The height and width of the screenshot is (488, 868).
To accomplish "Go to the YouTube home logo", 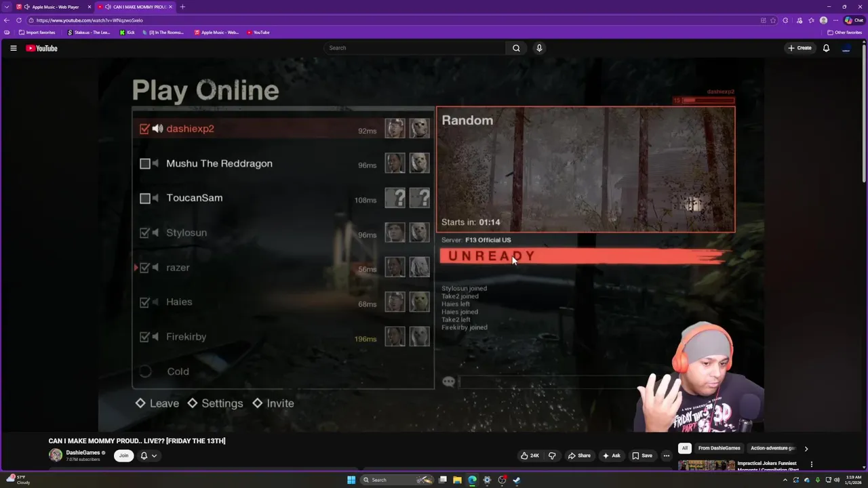I will (x=42, y=48).
